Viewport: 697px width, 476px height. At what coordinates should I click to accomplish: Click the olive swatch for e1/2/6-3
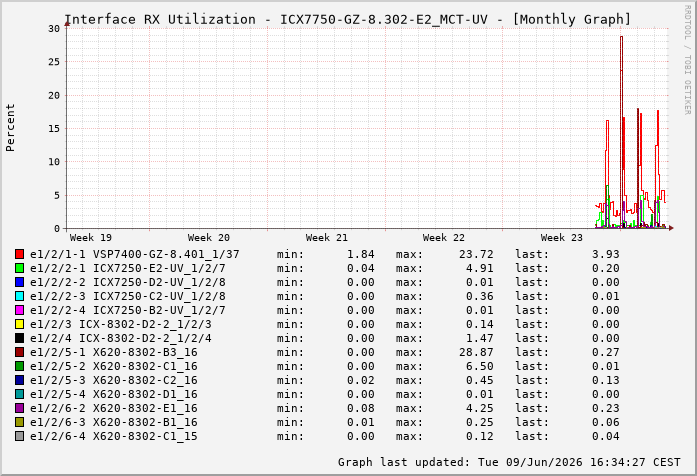point(19,422)
